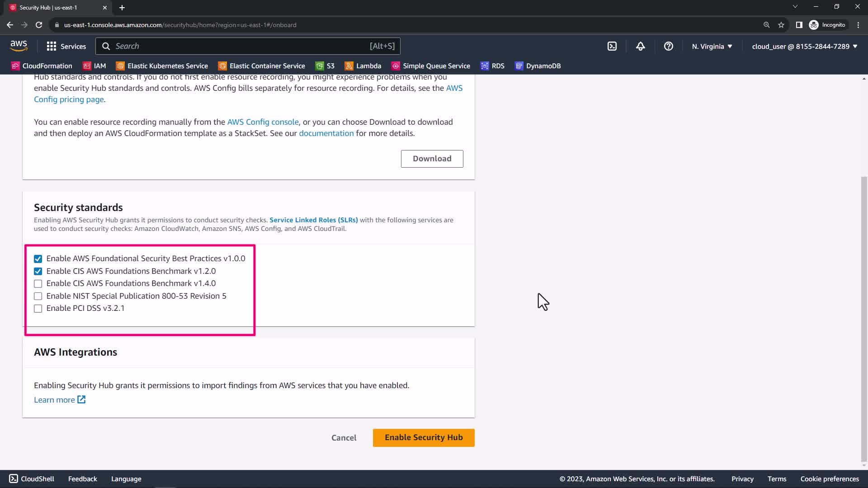
Task: Enable CIS AWS Foundations Benchmark v1.4.0 checkbox
Action: (38, 284)
